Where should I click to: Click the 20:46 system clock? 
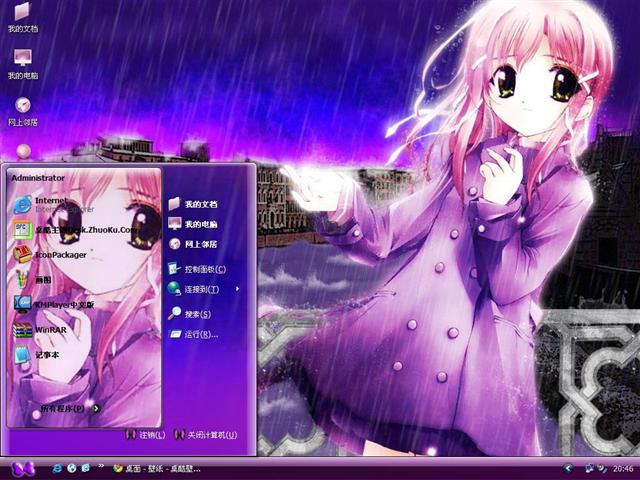(x=622, y=469)
